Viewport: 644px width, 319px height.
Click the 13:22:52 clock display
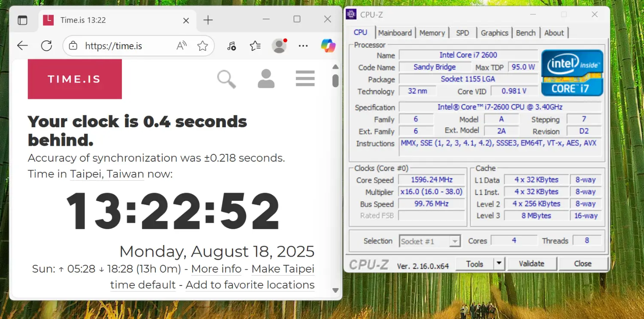pos(173,212)
